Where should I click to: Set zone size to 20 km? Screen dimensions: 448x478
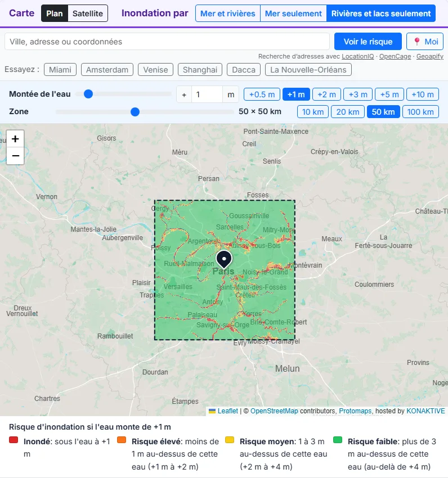(348, 111)
